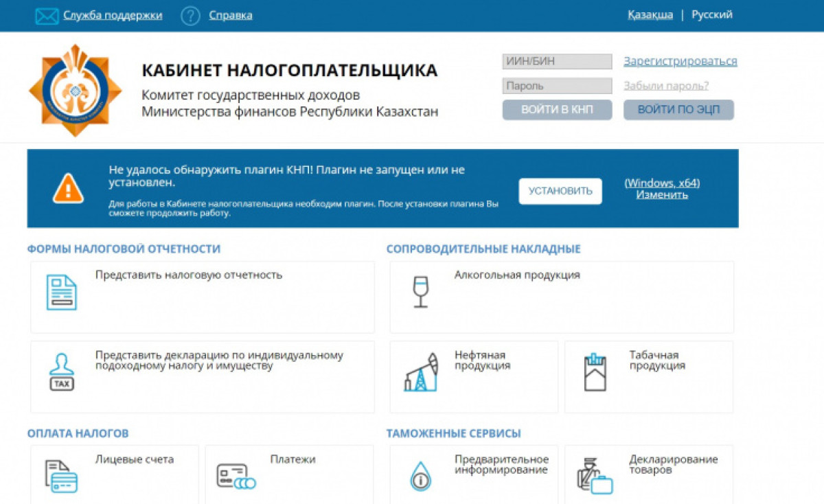The height and width of the screenshot is (504, 824).
Task: Open the Зарегистрироваться registration link
Action: (680, 61)
